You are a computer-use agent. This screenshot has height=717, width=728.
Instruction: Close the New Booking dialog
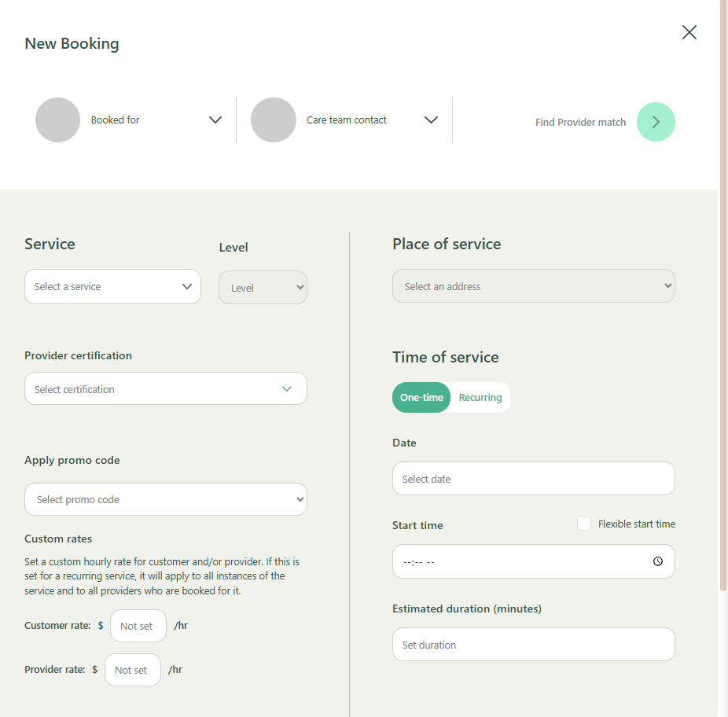point(689,32)
